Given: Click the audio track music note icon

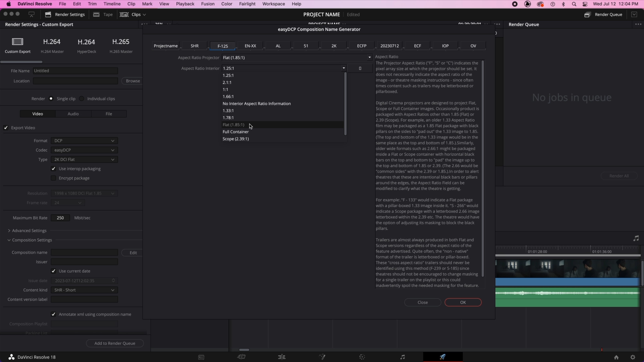Looking at the screenshot, I should [636, 238].
